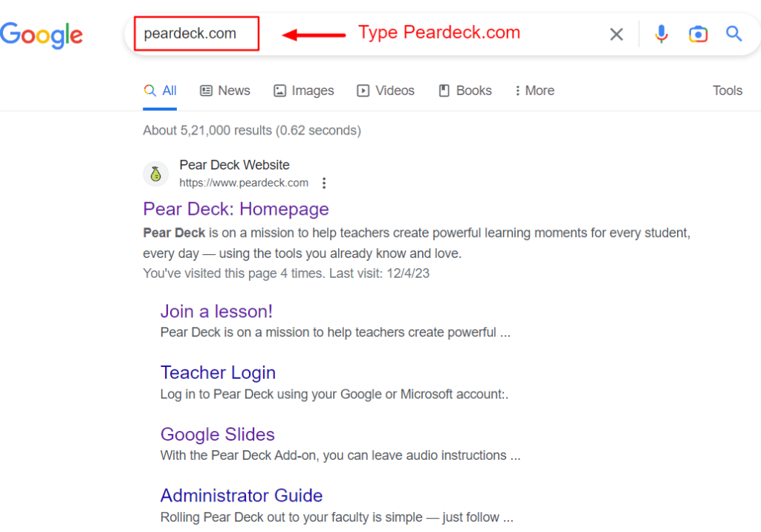Switch to the News tab
Viewport: 761px width, 532px height.
pyautogui.click(x=224, y=91)
